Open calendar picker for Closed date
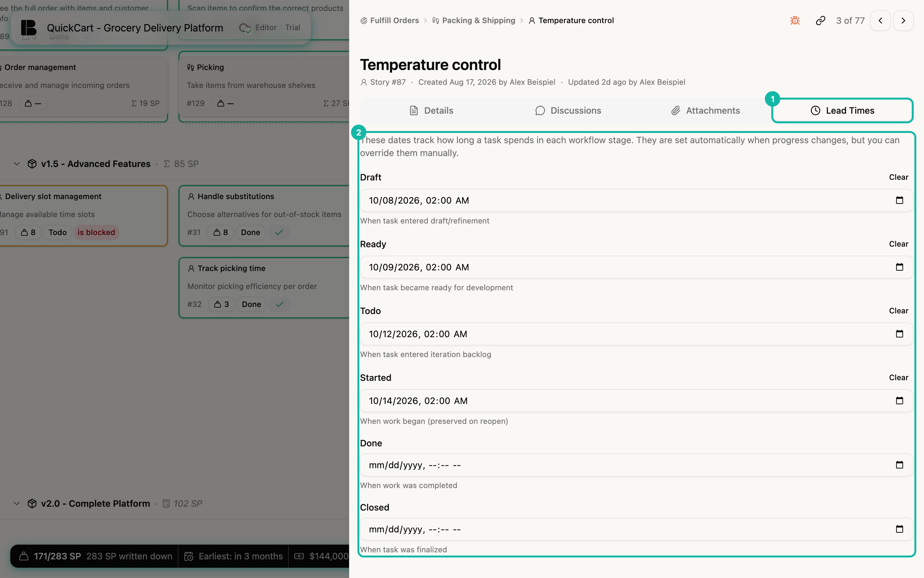This screenshot has height=578, width=924. click(900, 529)
